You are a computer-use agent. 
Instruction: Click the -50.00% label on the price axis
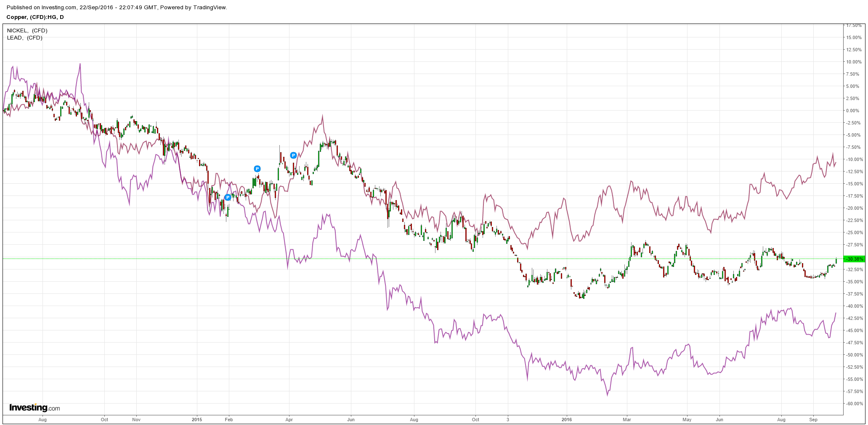tap(854, 355)
